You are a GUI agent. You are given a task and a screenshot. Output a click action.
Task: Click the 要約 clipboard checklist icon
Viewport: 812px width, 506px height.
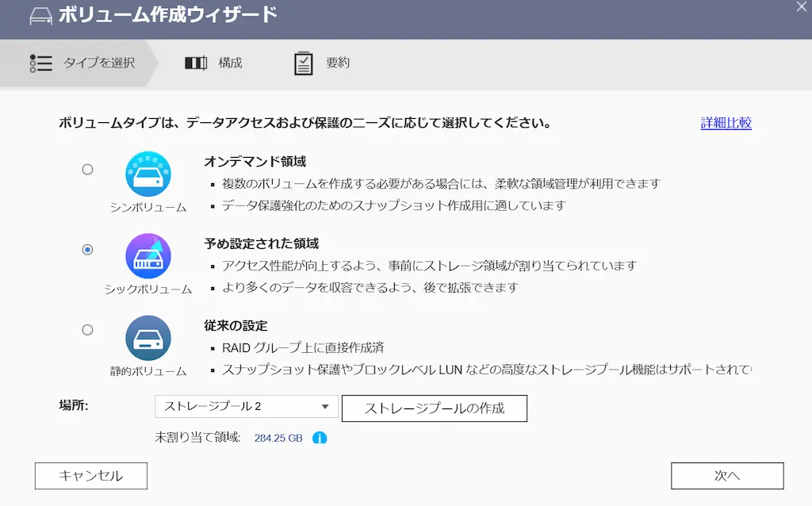click(x=304, y=63)
